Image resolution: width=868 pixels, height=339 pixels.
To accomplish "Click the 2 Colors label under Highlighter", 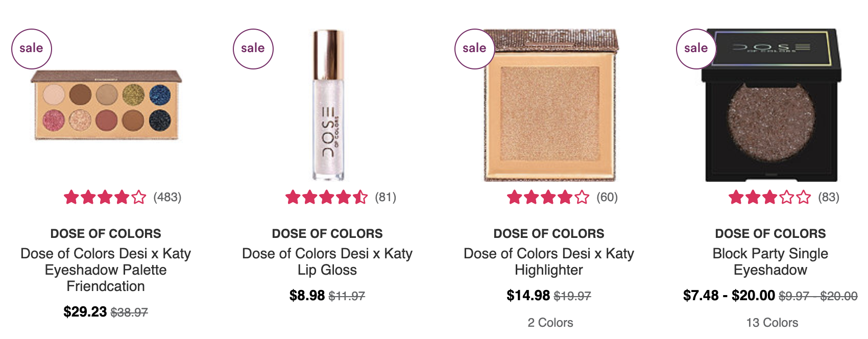I will coord(550,323).
